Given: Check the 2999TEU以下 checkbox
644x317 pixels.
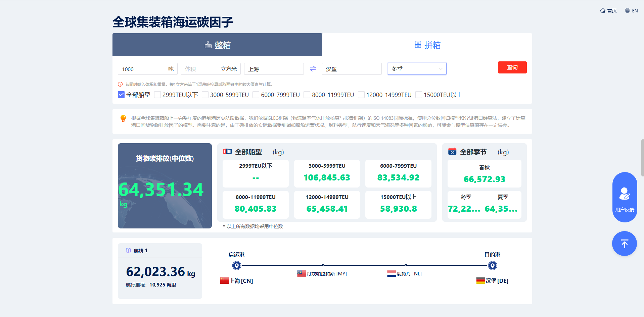Looking at the screenshot, I should point(157,95).
